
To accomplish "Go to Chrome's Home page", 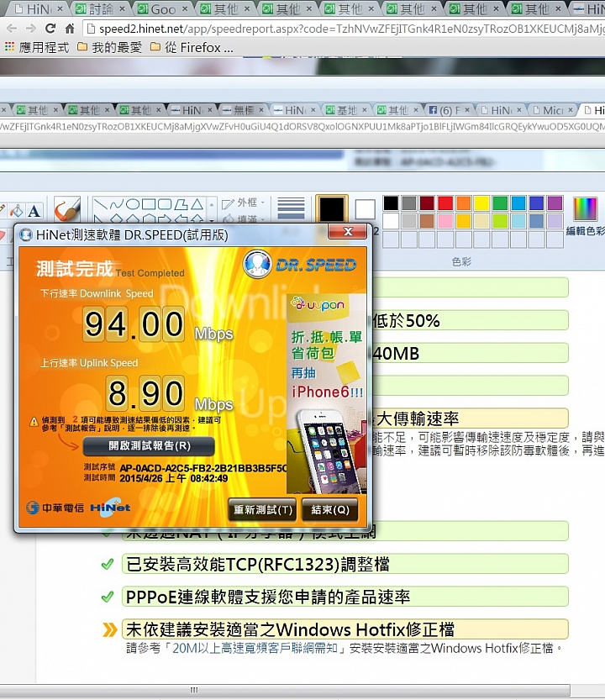I will point(70,29).
